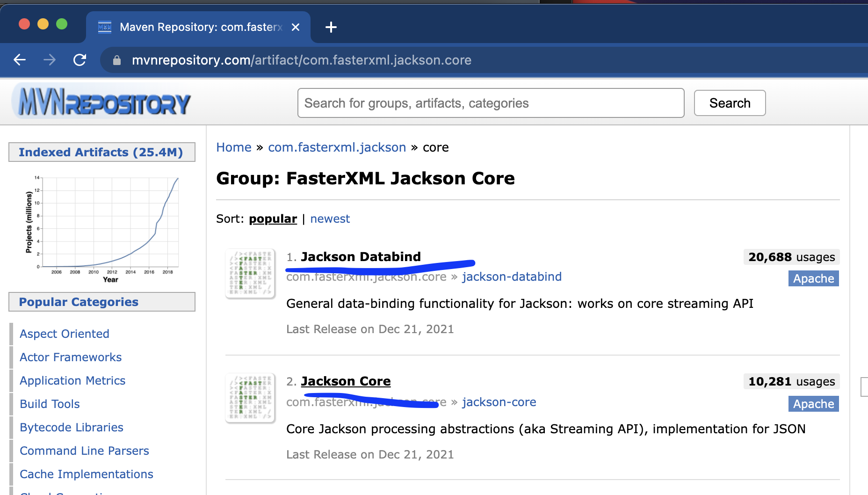This screenshot has height=495, width=868.
Task: Open the Command Line Parsers category
Action: 84,451
